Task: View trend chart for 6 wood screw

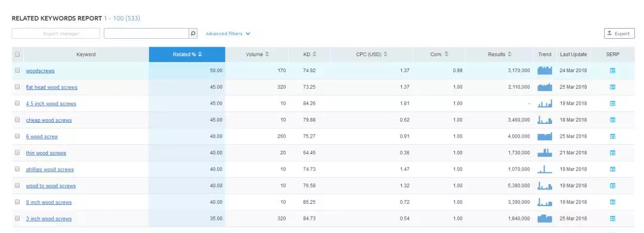Action: pos(544,136)
